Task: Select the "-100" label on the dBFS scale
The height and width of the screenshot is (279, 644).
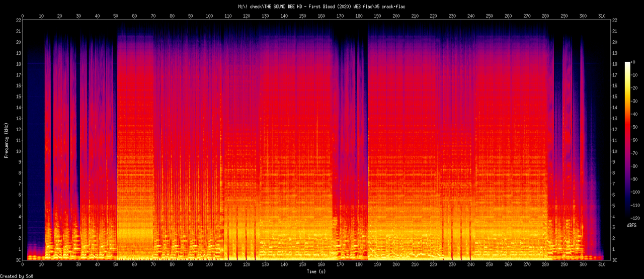Action: pos(636,193)
